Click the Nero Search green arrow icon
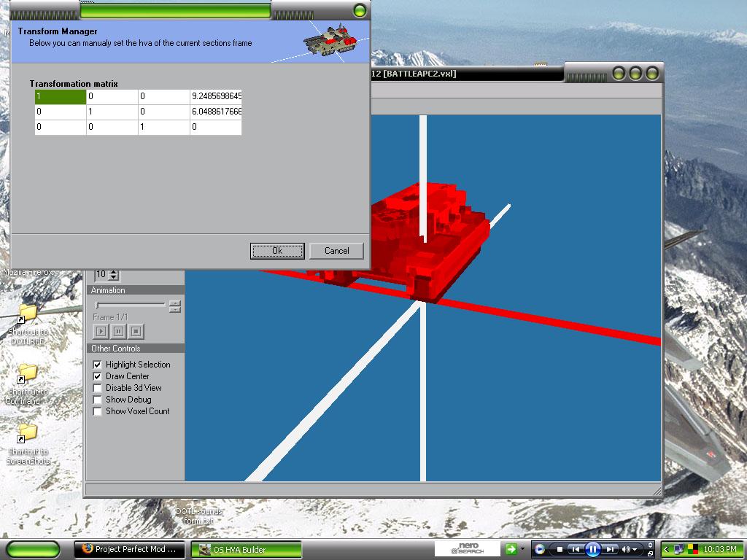This screenshot has width=747, height=560. point(511,549)
